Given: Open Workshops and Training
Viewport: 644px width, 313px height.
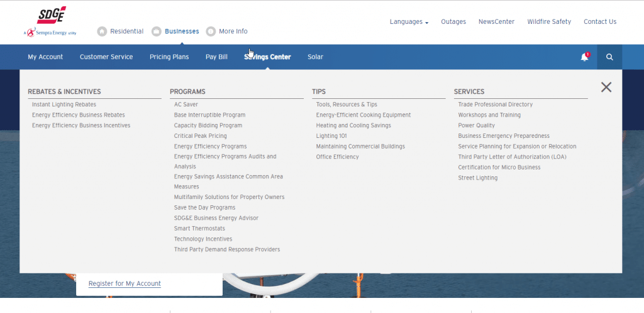Looking at the screenshot, I should click(489, 115).
